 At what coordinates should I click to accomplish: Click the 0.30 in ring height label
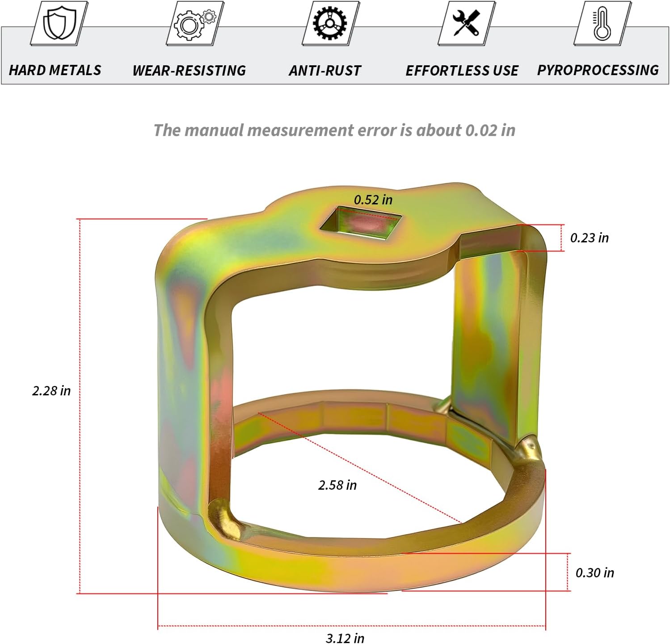coord(594,572)
